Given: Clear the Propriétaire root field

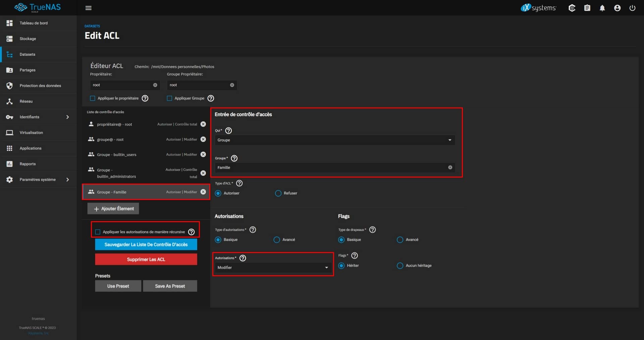Looking at the screenshot, I should pyautogui.click(x=155, y=85).
